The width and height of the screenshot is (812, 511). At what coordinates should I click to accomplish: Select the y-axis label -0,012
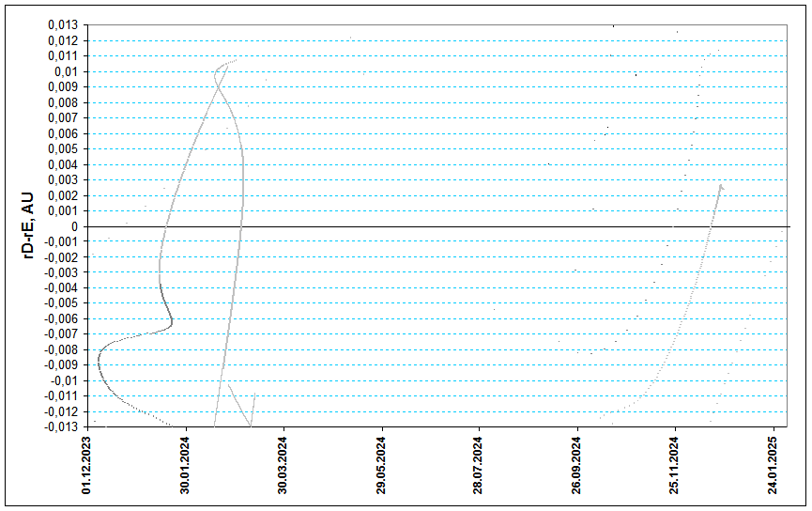pyautogui.click(x=61, y=411)
